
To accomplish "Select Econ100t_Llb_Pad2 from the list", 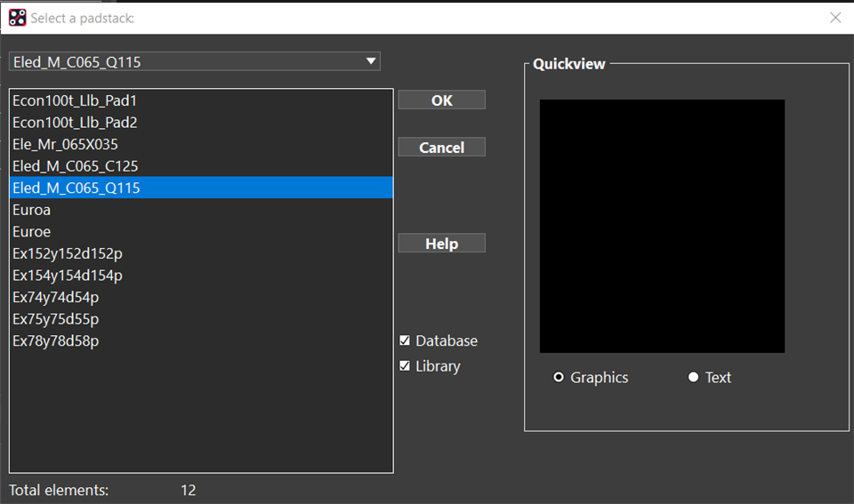I will pos(75,123).
